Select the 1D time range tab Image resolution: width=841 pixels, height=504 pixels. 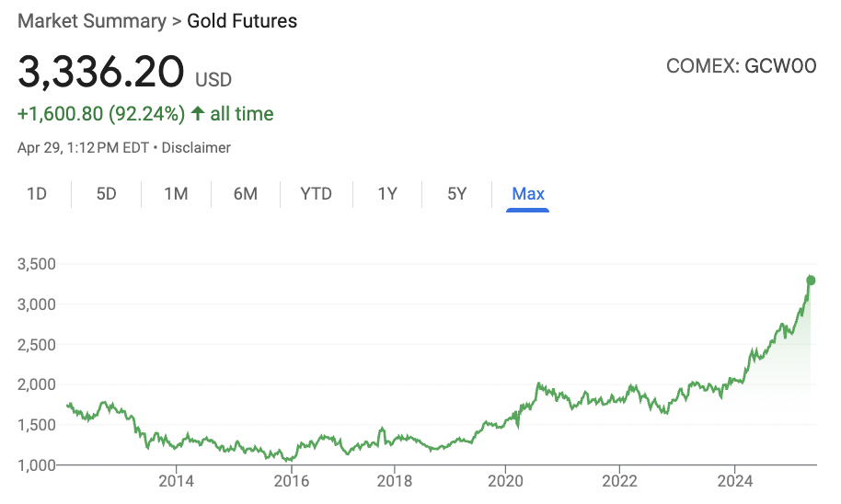point(37,193)
